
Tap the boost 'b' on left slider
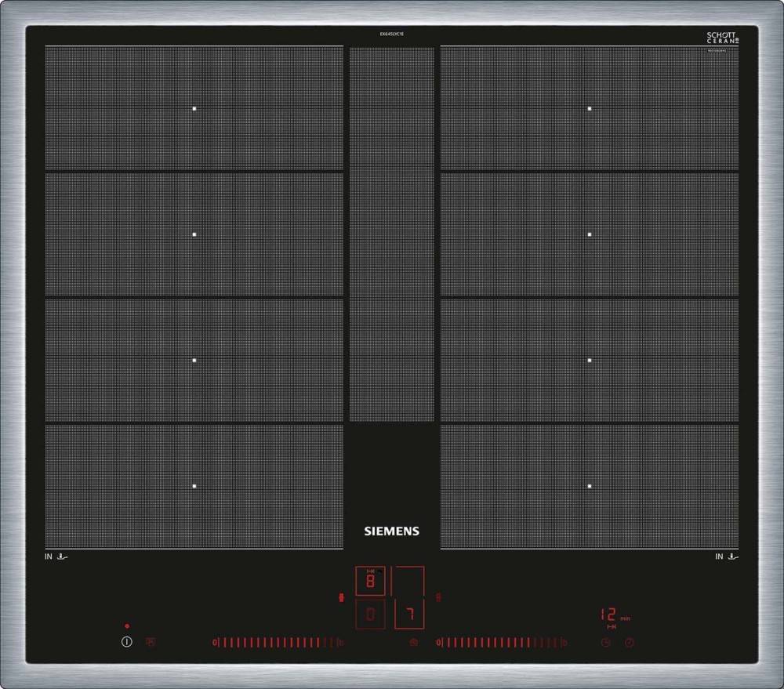click(x=341, y=643)
